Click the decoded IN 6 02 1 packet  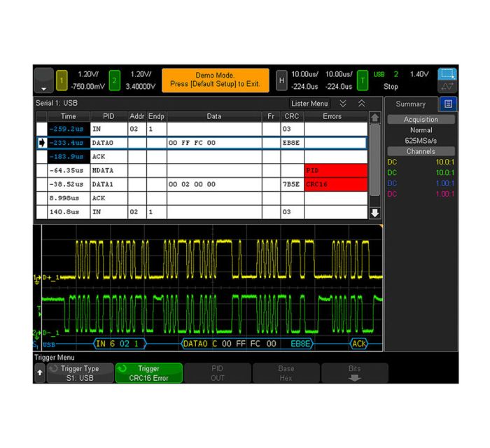tap(120, 344)
